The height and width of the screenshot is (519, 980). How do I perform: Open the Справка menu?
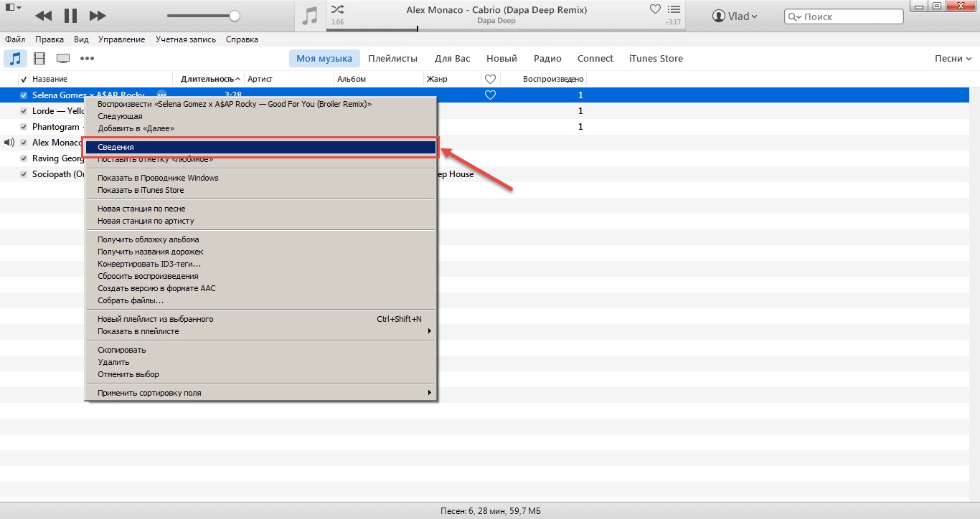242,39
